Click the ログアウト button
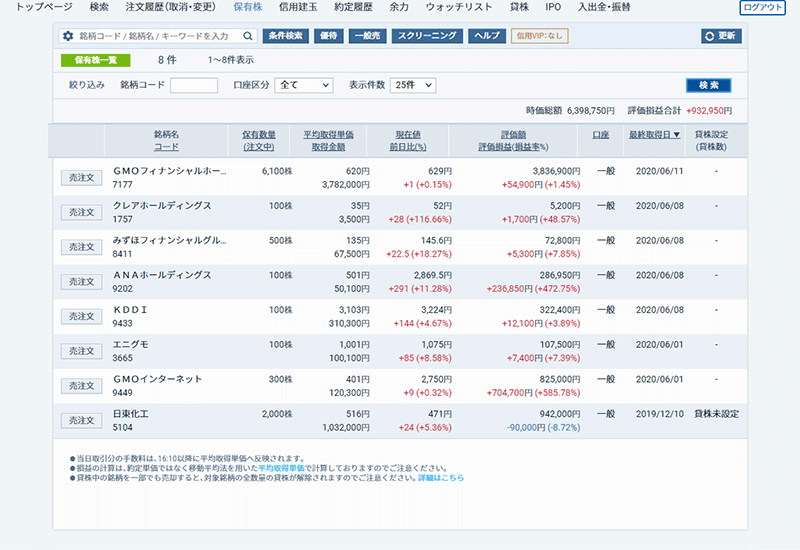Image resolution: width=800 pixels, height=550 pixels. (x=763, y=7)
